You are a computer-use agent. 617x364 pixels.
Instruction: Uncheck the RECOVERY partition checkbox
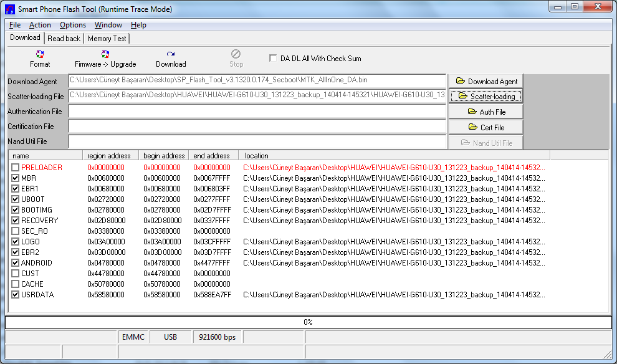[x=16, y=221]
